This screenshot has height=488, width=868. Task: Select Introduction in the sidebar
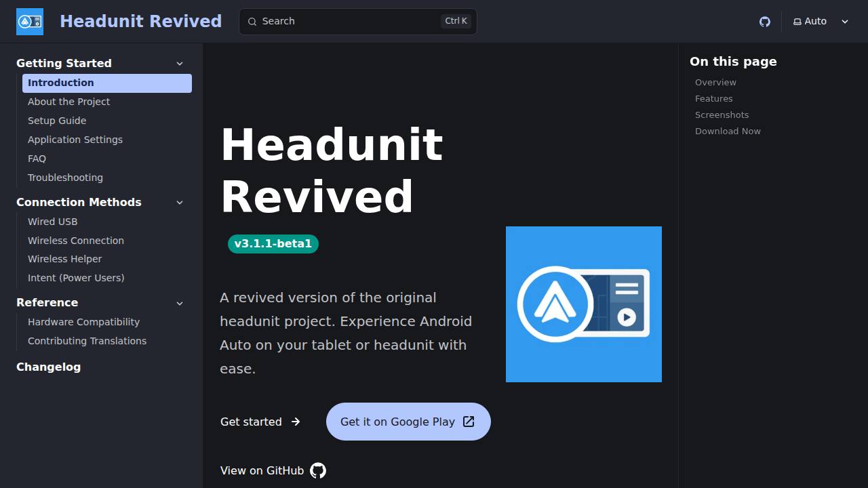pyautogui.click(x=107, y=83)
